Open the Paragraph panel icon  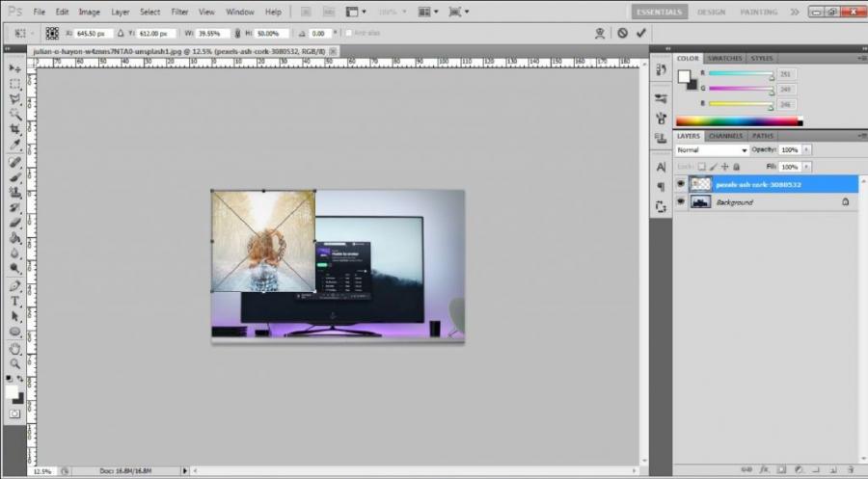click(661, 187)
